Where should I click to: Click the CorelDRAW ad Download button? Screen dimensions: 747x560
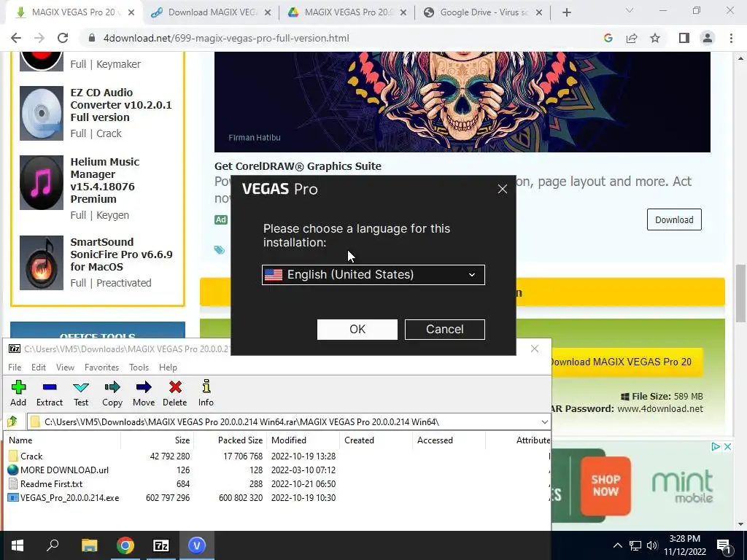pos(674,219)
